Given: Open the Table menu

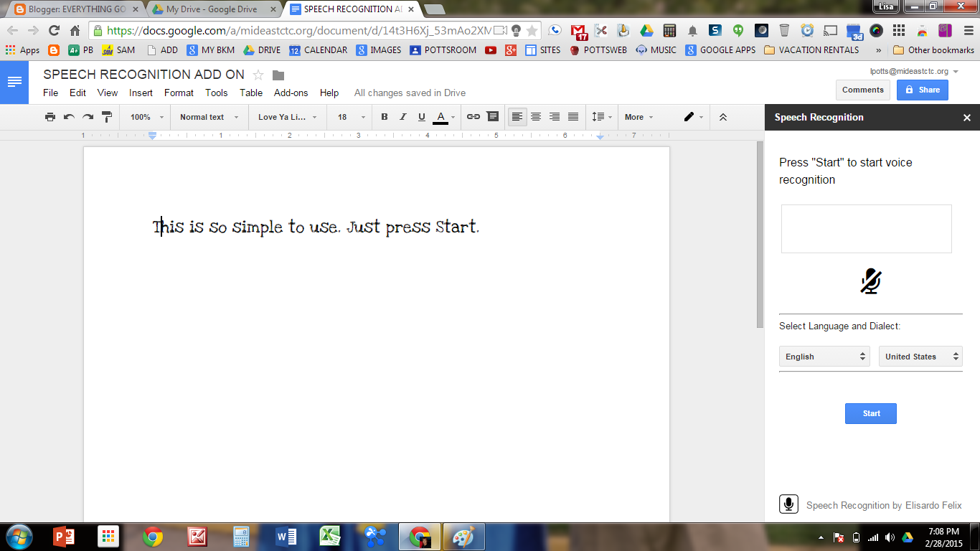Looking at the screenshot, I should (251, 93).
